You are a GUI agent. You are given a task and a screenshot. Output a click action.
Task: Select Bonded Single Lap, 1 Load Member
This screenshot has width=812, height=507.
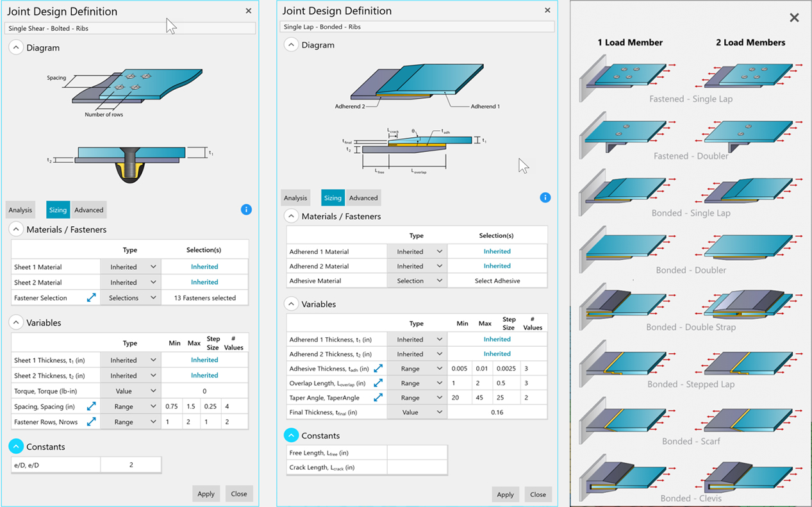(x=628, y=191)
